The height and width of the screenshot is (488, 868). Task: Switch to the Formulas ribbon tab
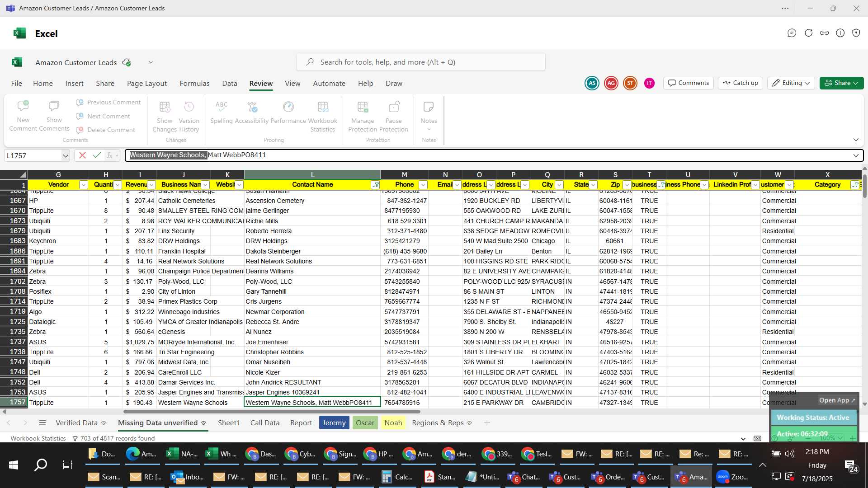[x=194, y=84]
